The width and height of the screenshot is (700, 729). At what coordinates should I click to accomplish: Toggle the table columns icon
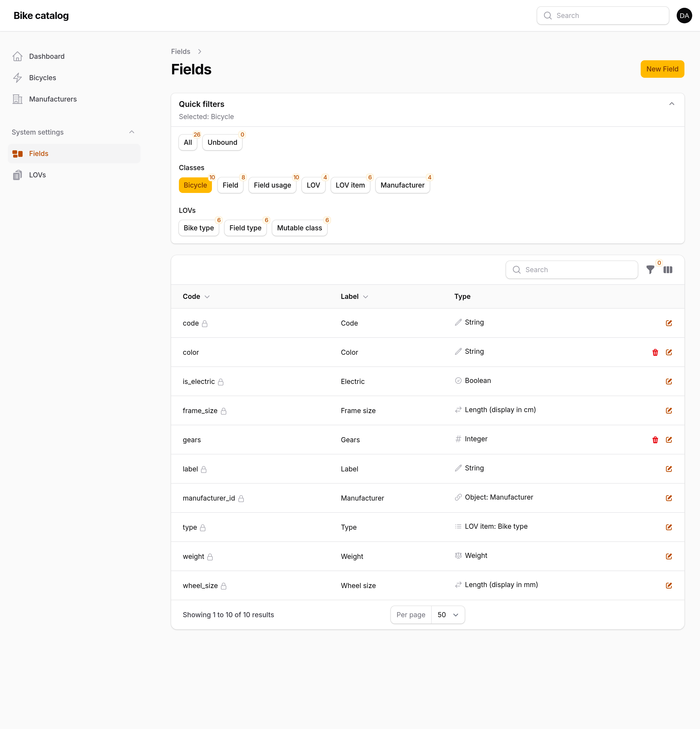click(668, 270)
